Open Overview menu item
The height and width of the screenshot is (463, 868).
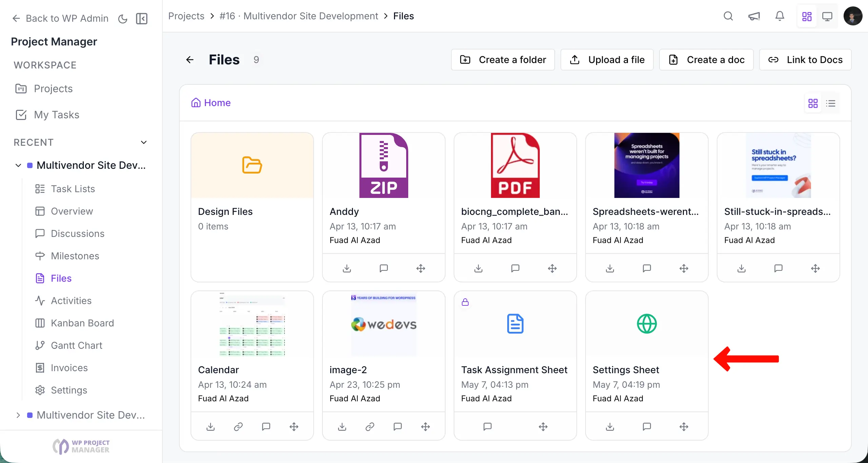coord(64,211)
